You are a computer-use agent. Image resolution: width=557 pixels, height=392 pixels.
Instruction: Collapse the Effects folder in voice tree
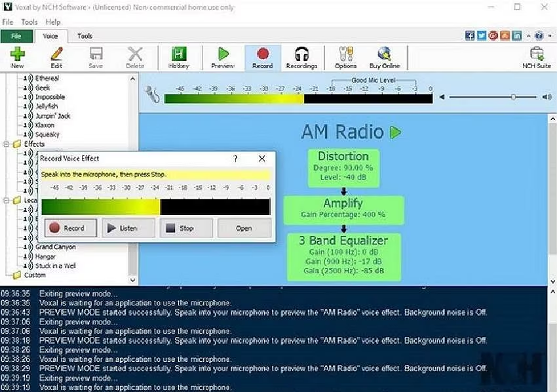coord(6,144)
